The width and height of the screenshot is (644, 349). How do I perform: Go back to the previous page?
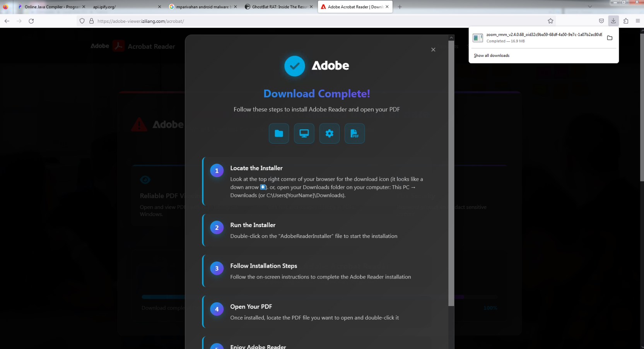pos(7,21)
